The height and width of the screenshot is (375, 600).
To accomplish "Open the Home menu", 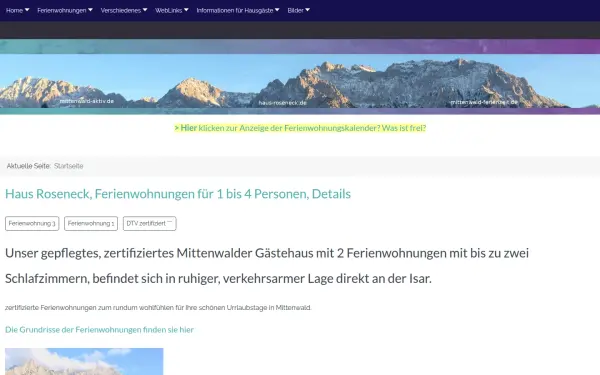I will coord(15,10).
